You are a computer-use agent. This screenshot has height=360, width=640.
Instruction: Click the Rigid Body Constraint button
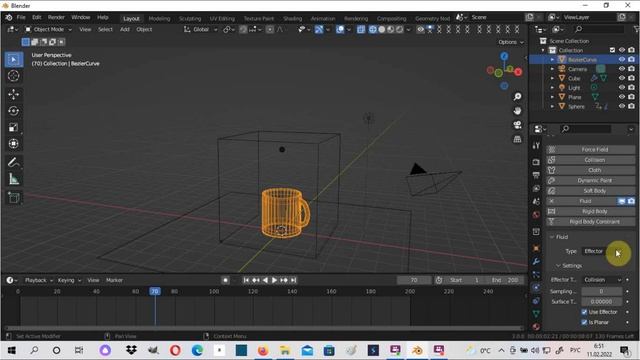[x=591, y=222]
